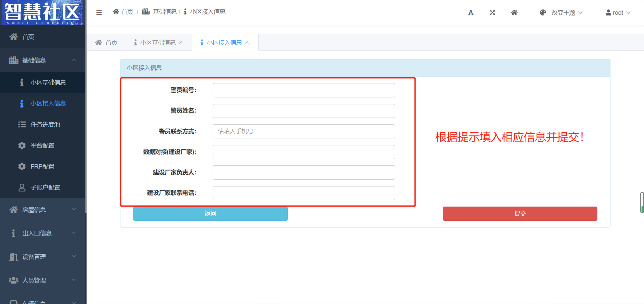Toggle fullscreen with the expand icon

(x=492, y=13)
